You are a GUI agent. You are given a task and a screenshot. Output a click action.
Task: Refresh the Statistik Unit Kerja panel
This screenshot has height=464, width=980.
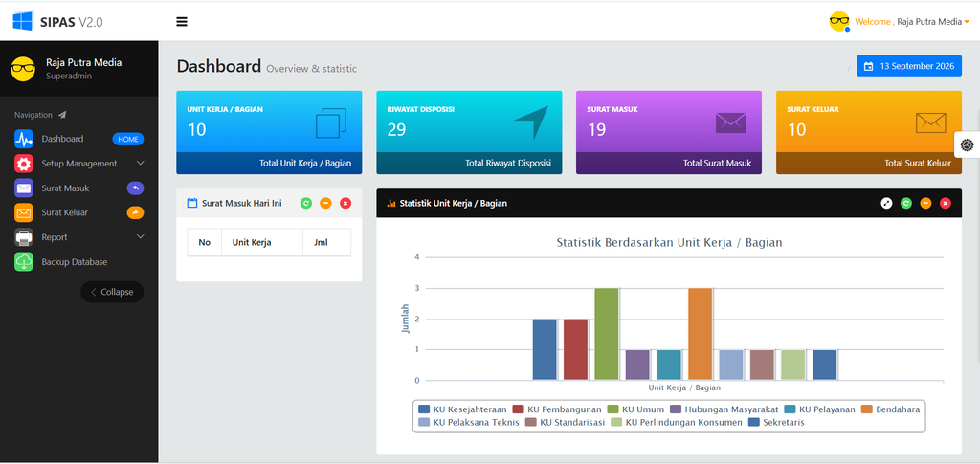[x=905, y=203]
